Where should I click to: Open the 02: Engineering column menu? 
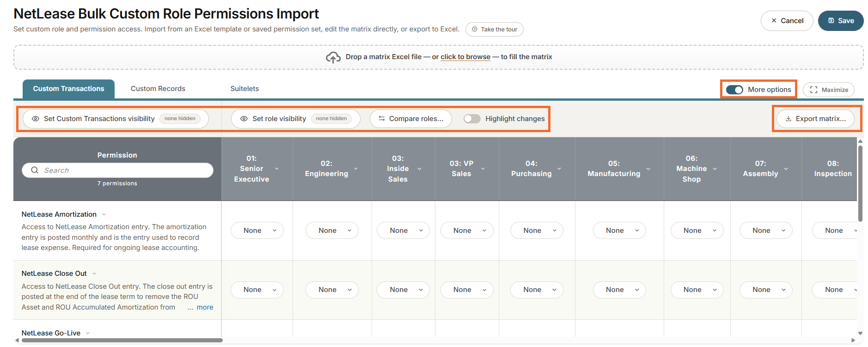(x=356, y=169)
